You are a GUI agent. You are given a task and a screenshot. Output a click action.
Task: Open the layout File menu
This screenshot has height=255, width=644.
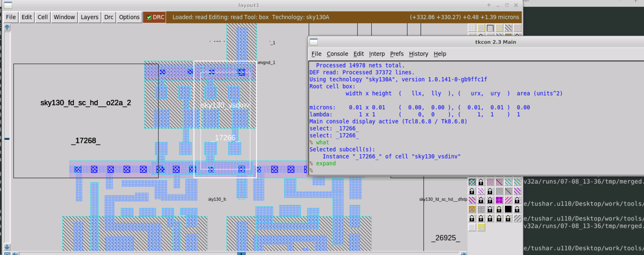pyautogui.click(x=11, y=17)
